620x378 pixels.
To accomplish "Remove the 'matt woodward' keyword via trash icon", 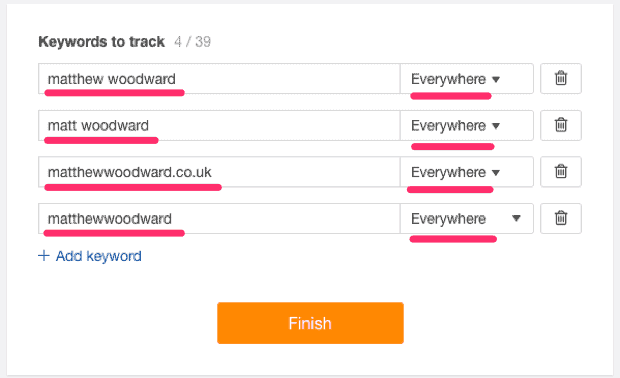I will tap(561, 125).
